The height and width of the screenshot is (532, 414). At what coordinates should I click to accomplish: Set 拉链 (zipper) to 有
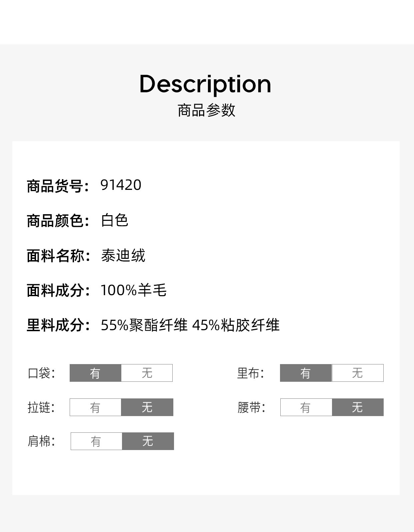(x=95, y=407)
